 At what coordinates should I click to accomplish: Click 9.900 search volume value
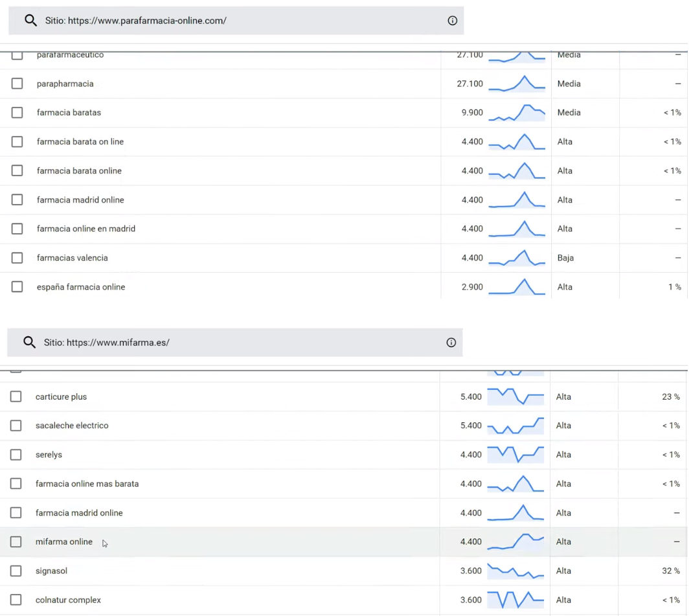tap(472, 112)
